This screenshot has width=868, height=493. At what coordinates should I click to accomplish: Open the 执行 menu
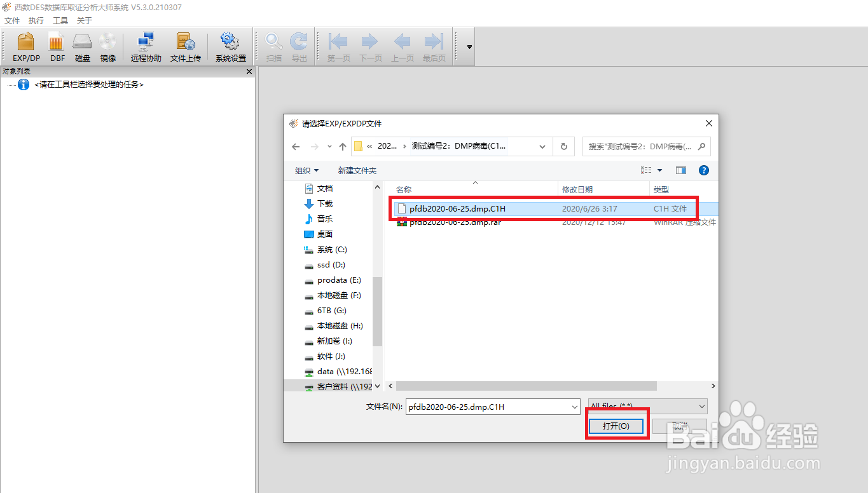36,21
